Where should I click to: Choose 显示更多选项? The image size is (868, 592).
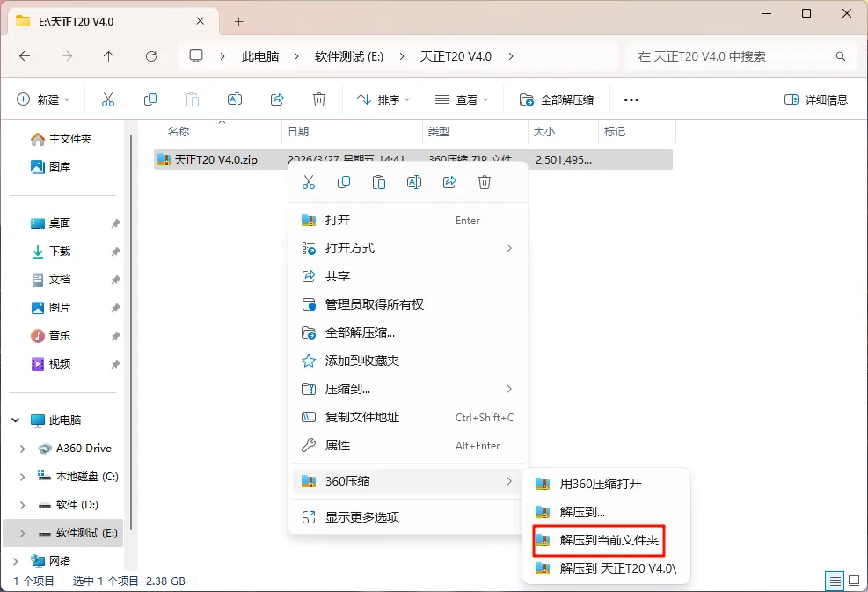coord(408,517)
